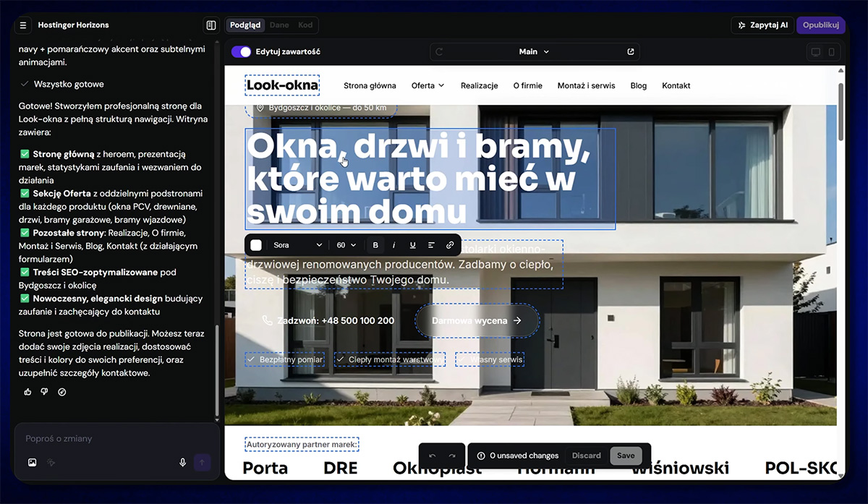Undo the last edit
The image size is (868, 504).
pyautogui.click(x=433, y=456)
